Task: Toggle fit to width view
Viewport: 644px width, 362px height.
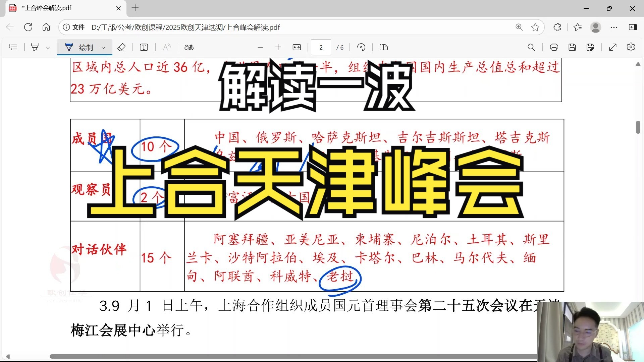Action: click(297, 47)
